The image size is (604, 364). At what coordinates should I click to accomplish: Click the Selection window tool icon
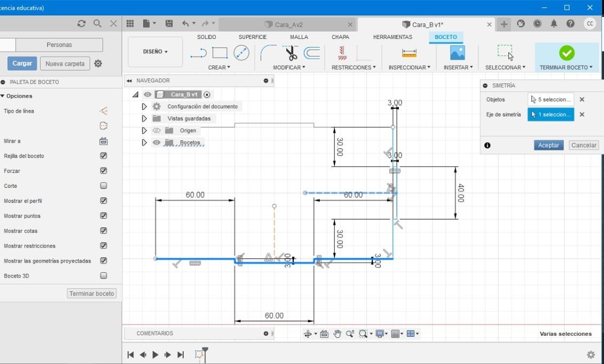[505, 53]
